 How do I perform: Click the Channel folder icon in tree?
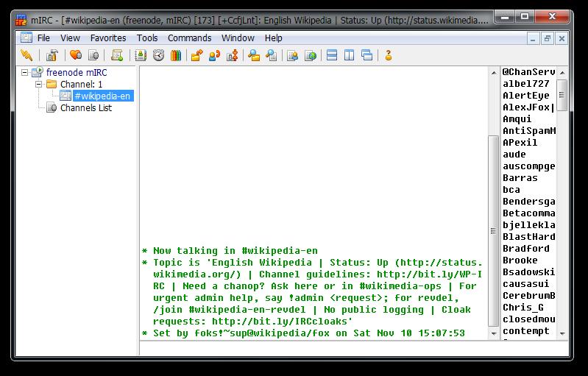(x=52, y=84)
